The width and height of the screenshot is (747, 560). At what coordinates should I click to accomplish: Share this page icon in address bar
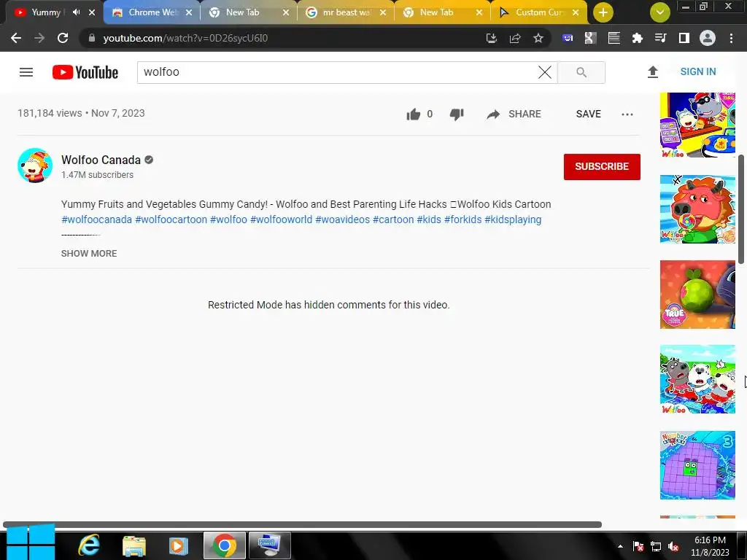click(x=515, y=38)
